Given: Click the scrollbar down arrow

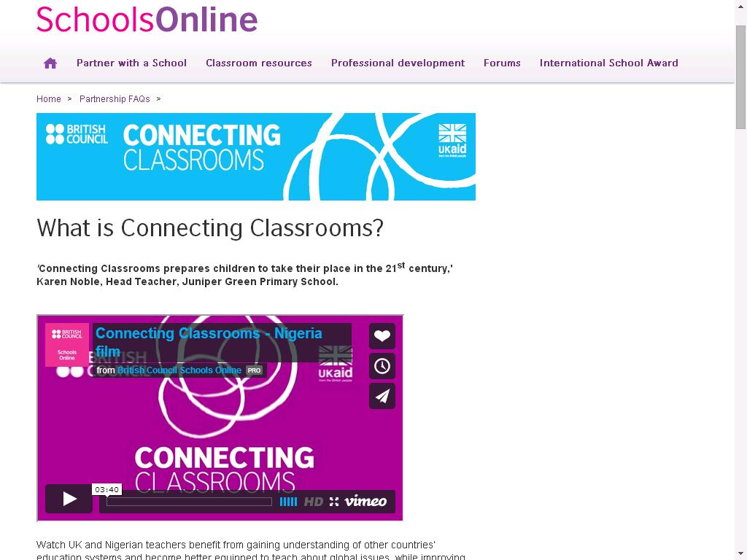Looking at the screenshot, I should click(x=741, y=555).
